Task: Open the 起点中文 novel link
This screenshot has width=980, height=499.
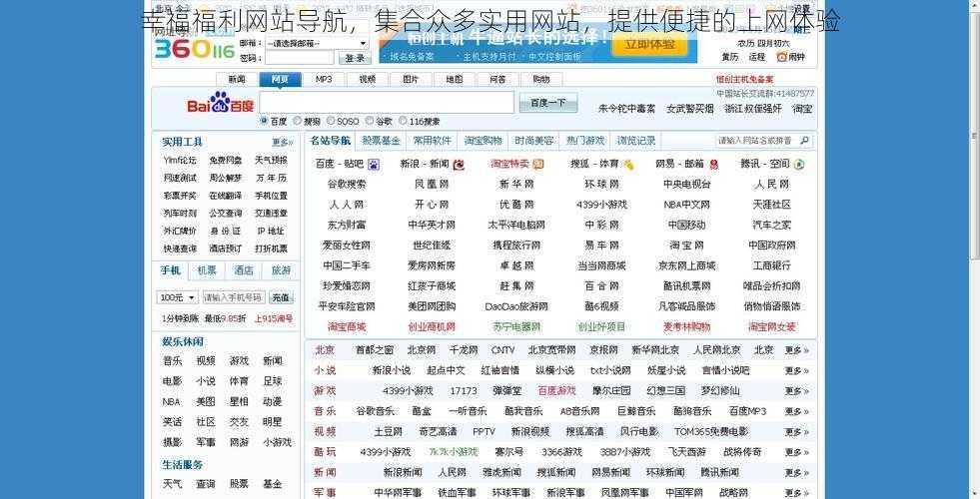Action: (446, 370)
